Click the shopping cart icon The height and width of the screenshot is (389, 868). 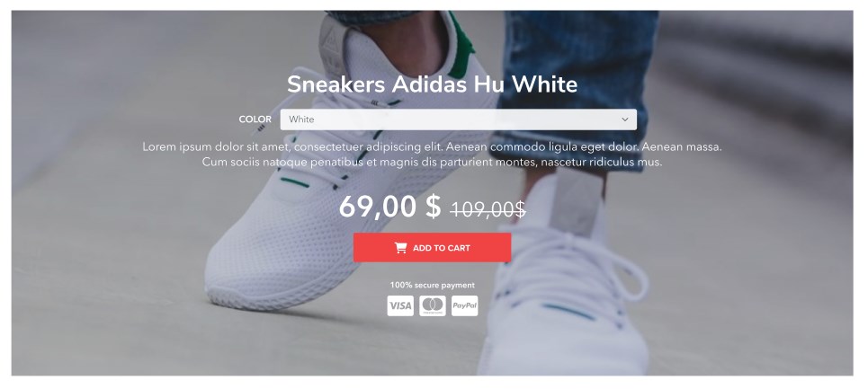coord(400,248)
